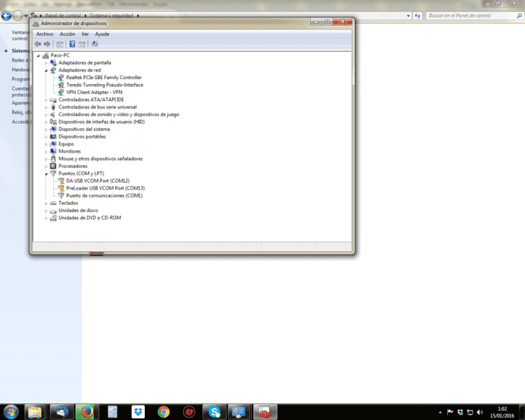Expand Controladoras de bus serie universal
This screenshot has height=420, width=525.
(46, 108)
